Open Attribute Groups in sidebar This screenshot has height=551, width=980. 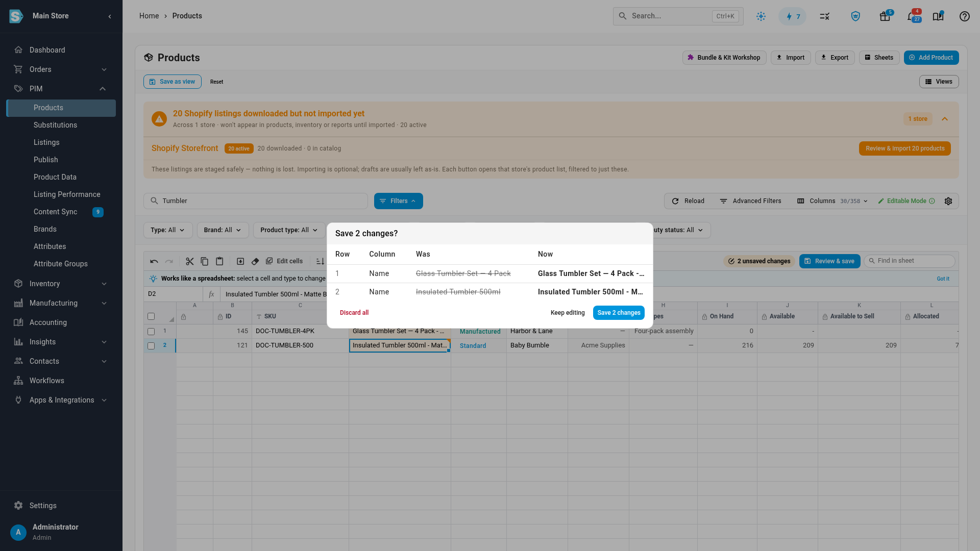coord(61,264)
